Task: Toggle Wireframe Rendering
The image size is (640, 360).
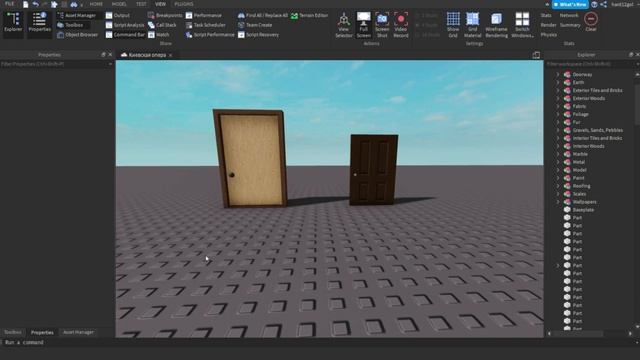Action: pos(496,25)
